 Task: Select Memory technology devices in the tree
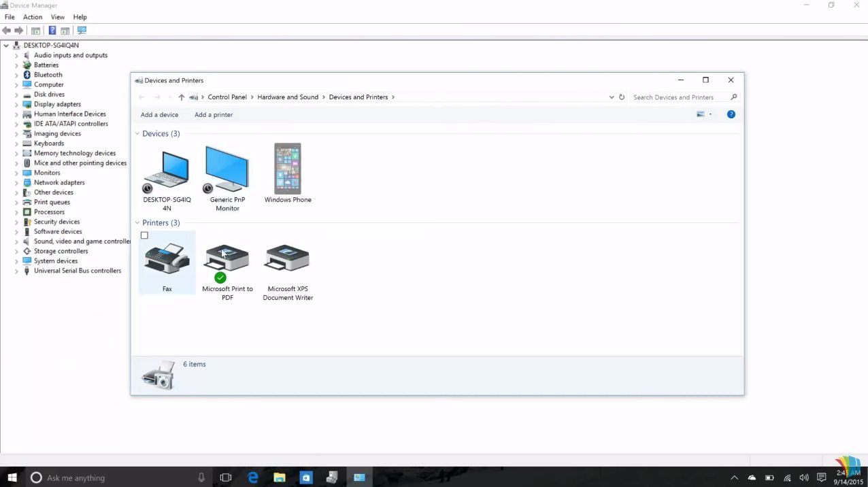75,154
